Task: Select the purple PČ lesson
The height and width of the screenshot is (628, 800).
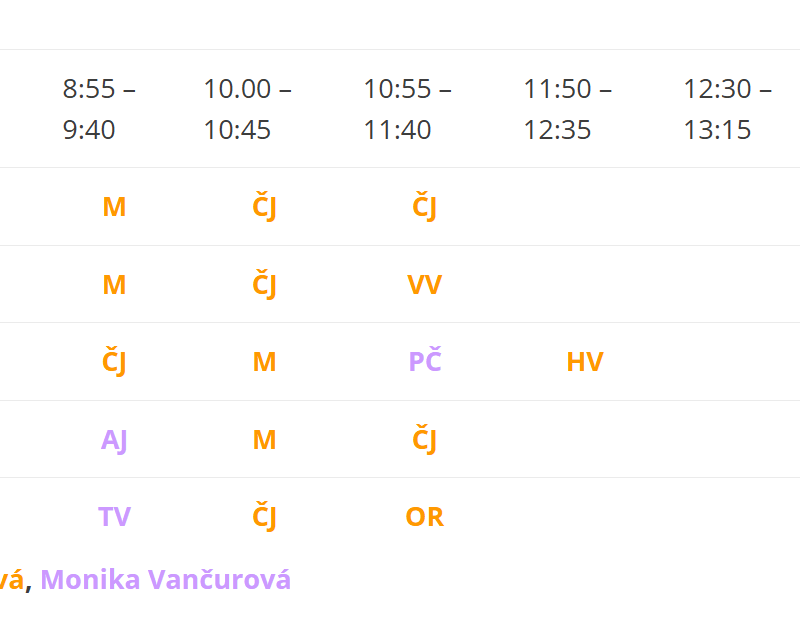Action: tap(424, 362)
